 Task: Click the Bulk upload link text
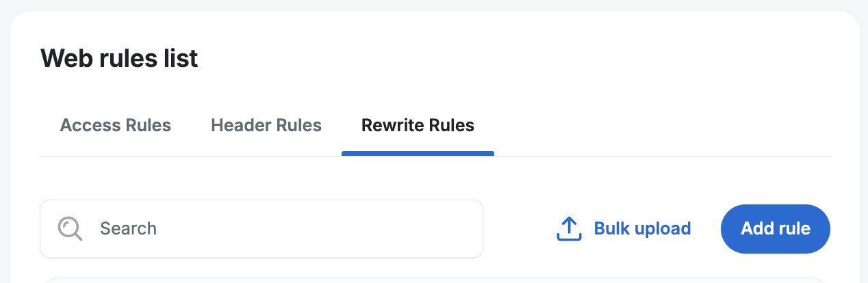[642, 228]
